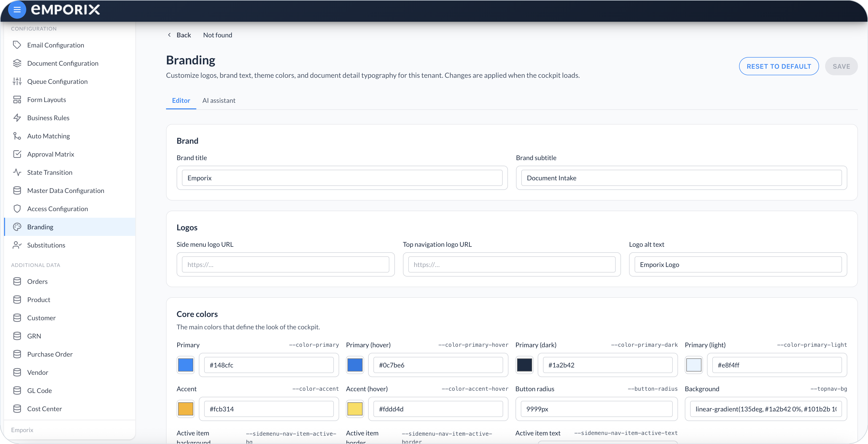Open the Primary (hover) color swatch
The image size is (868, 444).
(355, 365)
